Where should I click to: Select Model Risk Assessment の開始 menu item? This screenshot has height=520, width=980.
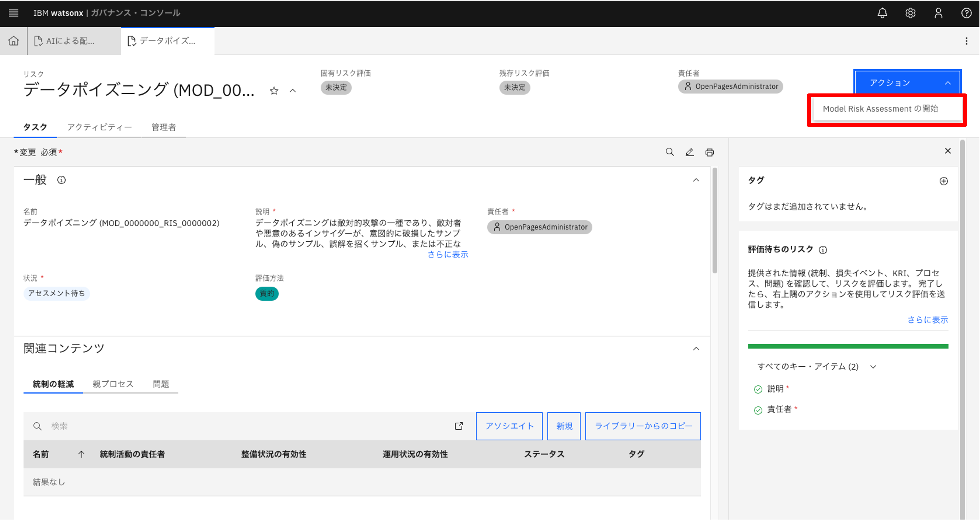(880, 109)
